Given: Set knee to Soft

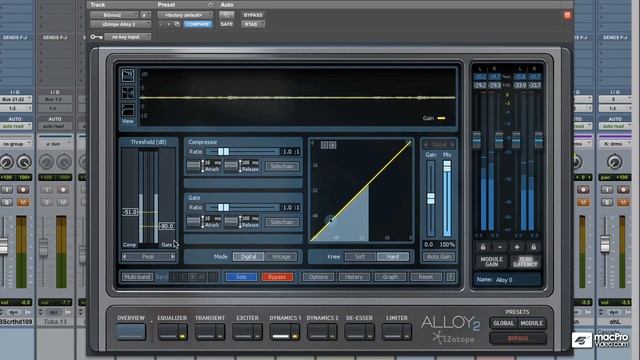Looking at the screenshot, I should 360,257.
